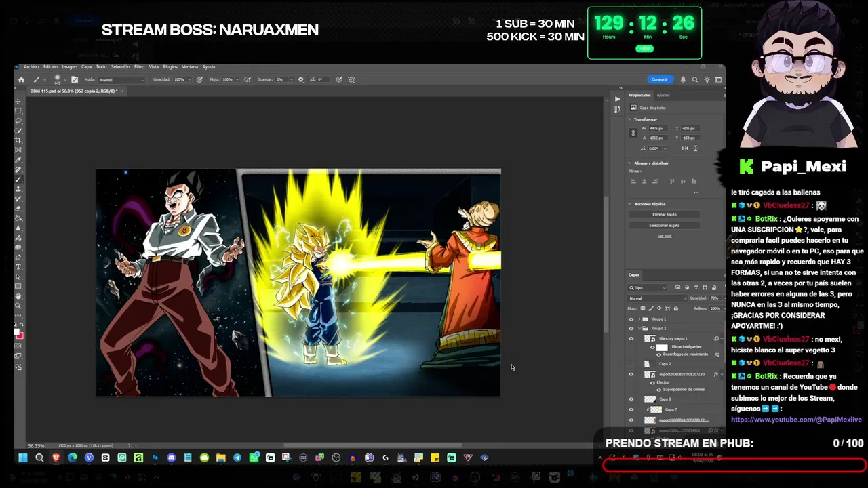Select the Eraser tool

click(x=18, y=209)
